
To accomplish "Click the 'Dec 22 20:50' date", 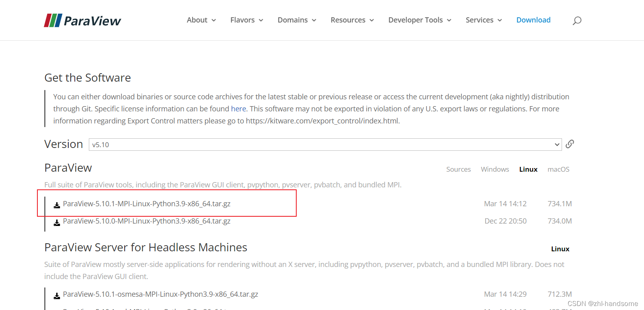I will tap(505, 221).
